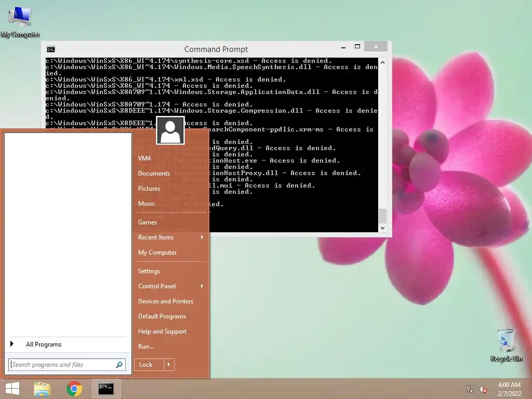This screenshot has width=532, height=399.
Task: Open the Run... dialog
Action: 146,347
